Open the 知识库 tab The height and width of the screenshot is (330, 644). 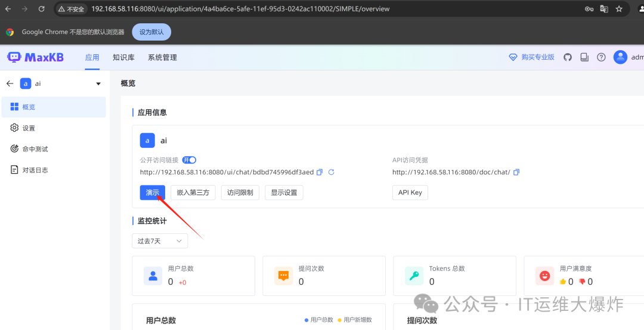[x=123, y=57]
